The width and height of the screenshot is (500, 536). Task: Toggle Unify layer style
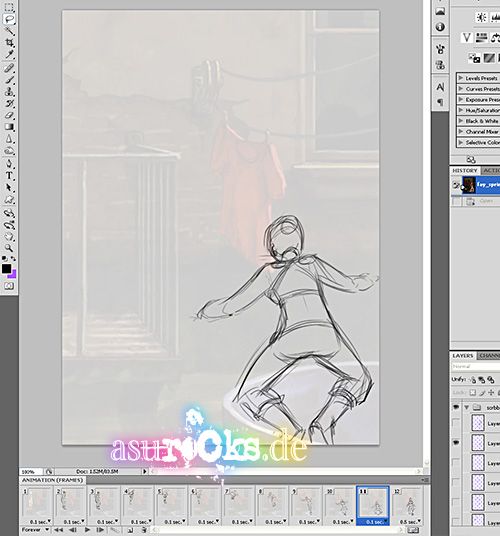point(490,379)
